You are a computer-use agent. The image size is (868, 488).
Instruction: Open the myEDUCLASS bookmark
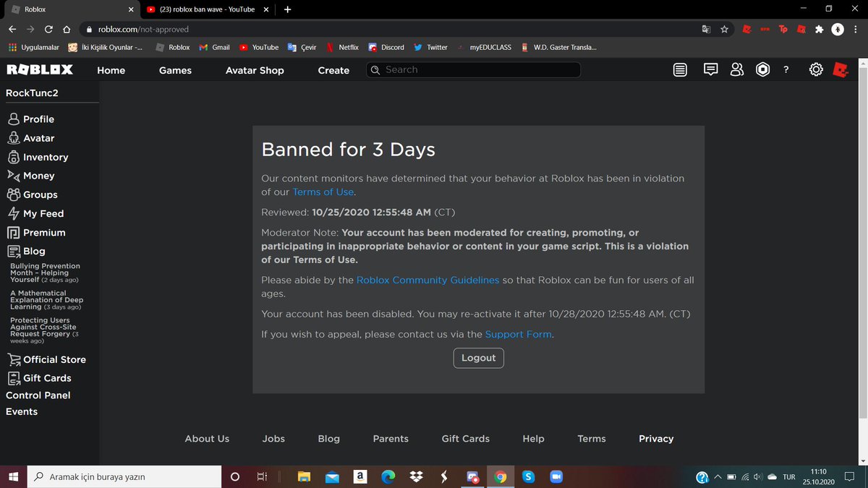484,47
